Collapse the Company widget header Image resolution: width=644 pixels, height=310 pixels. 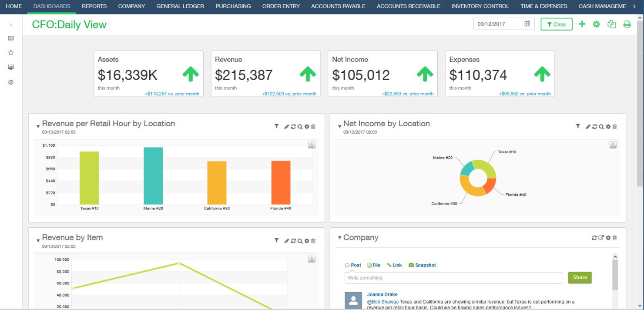339,238
